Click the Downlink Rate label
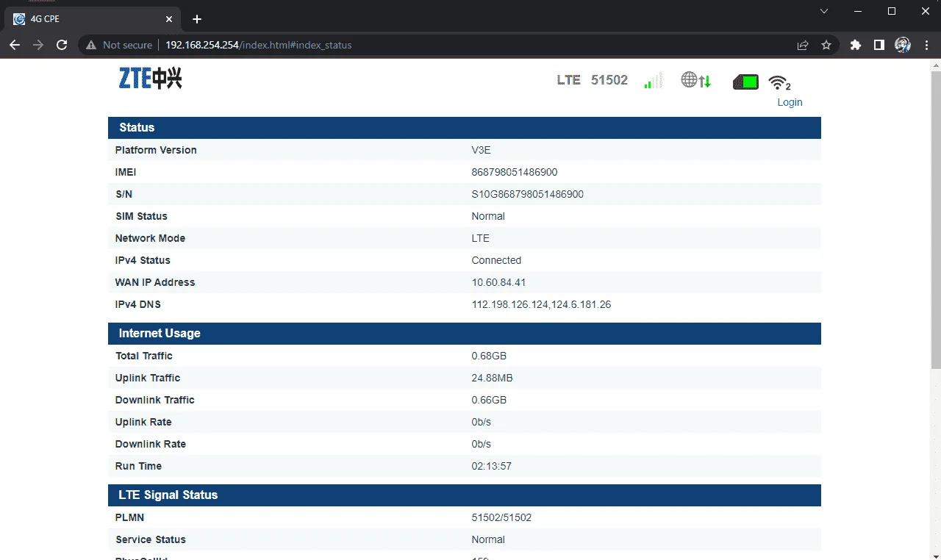The width and height of the screenshot is (941, 560). coord(151,444)
